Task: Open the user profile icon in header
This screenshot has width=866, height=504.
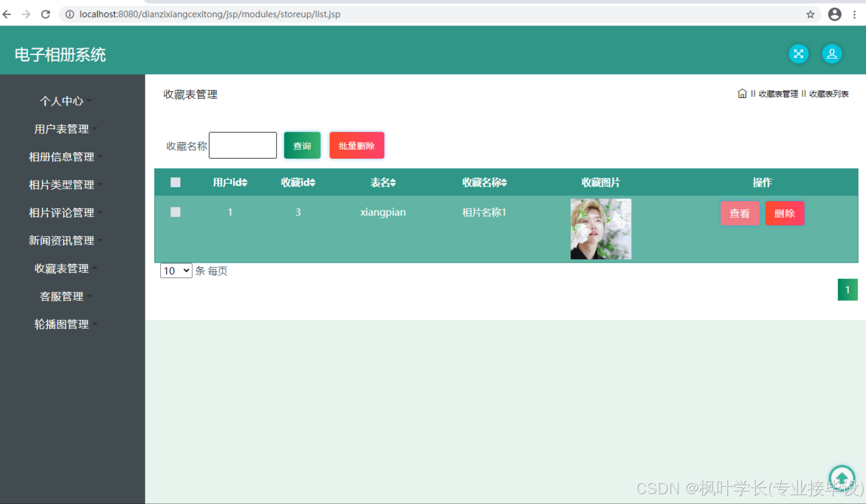Action: (832, 54)
